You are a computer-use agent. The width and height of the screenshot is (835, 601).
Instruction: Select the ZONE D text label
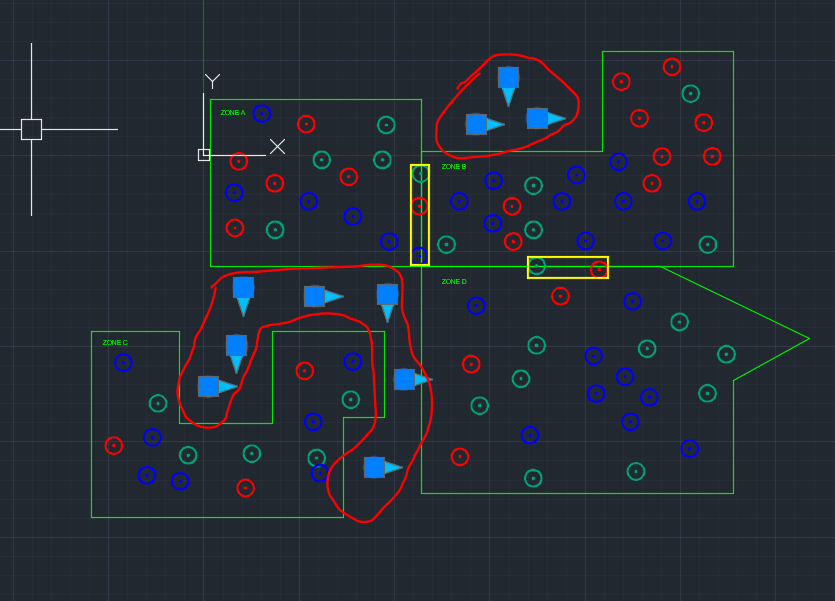454,282
